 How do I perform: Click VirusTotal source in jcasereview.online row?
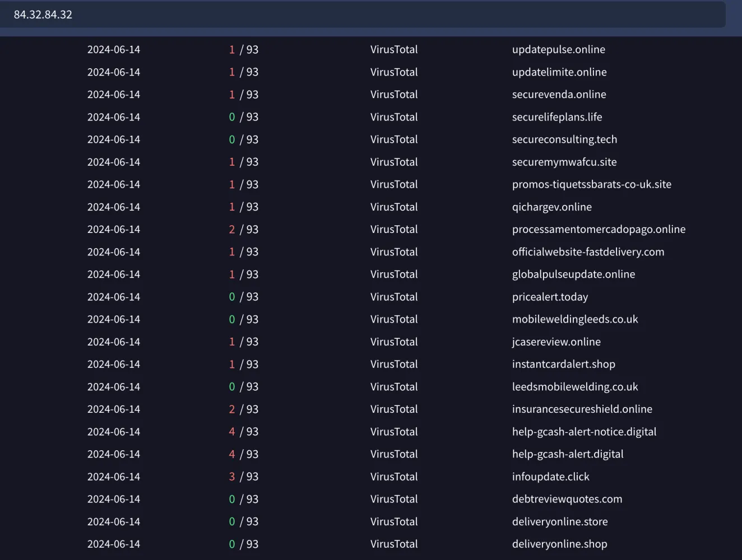click(394, 342)
